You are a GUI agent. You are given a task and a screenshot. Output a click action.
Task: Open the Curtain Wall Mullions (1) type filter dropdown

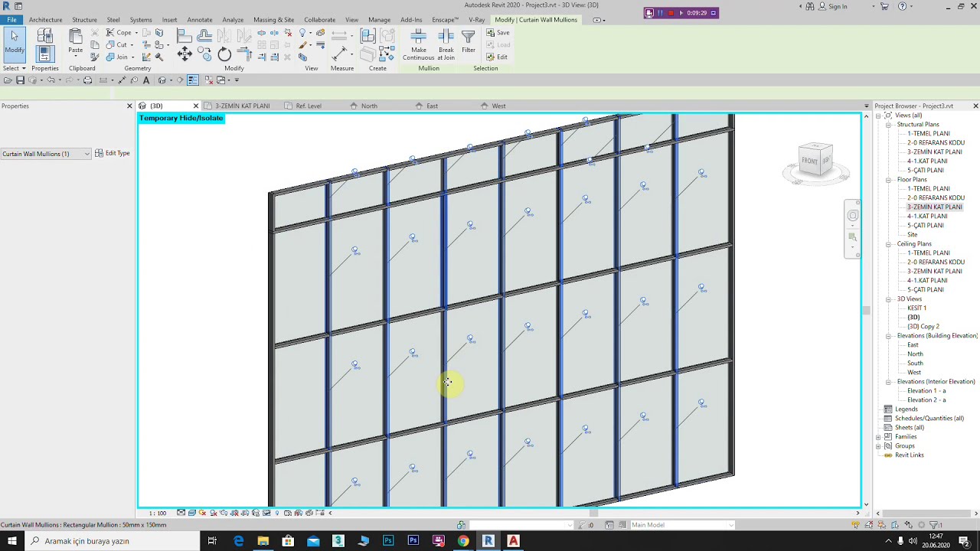(46, 154)
